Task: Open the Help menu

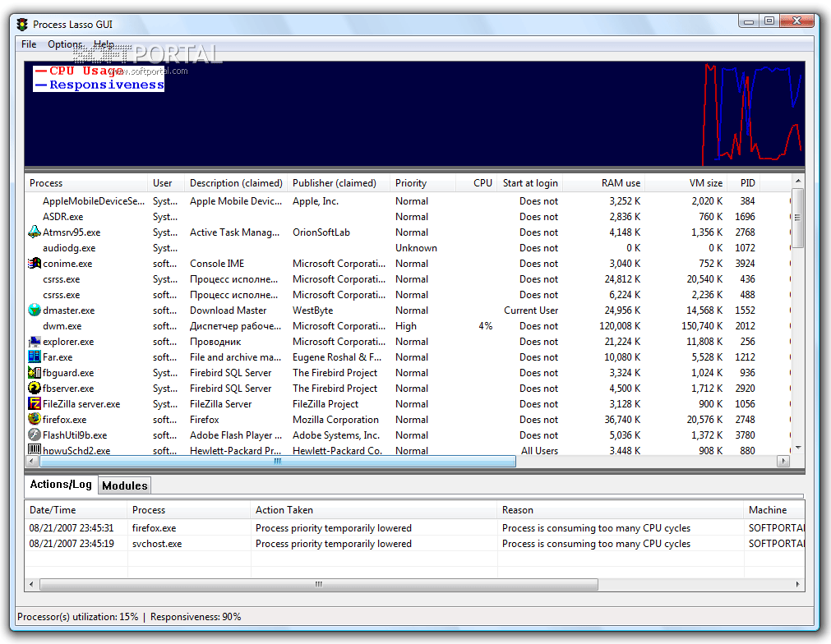Action: coord(104,44)
